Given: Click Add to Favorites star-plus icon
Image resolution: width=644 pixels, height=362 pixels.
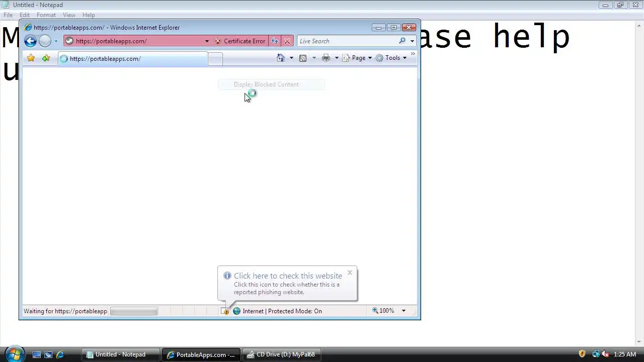Looking at the screenshot, I should pyautogui.click(x=46, y=58).
